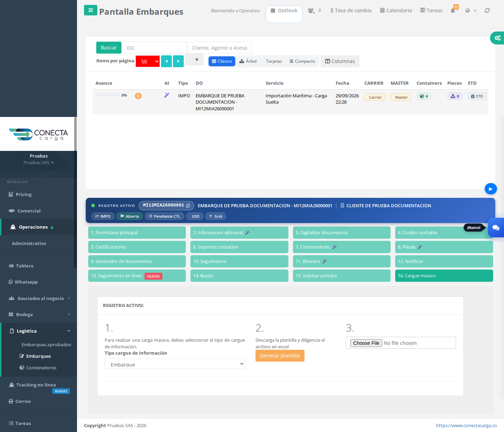Screen dimensions: 504x432
Task: Click the orange D status badge
Action: click(138, 96)
